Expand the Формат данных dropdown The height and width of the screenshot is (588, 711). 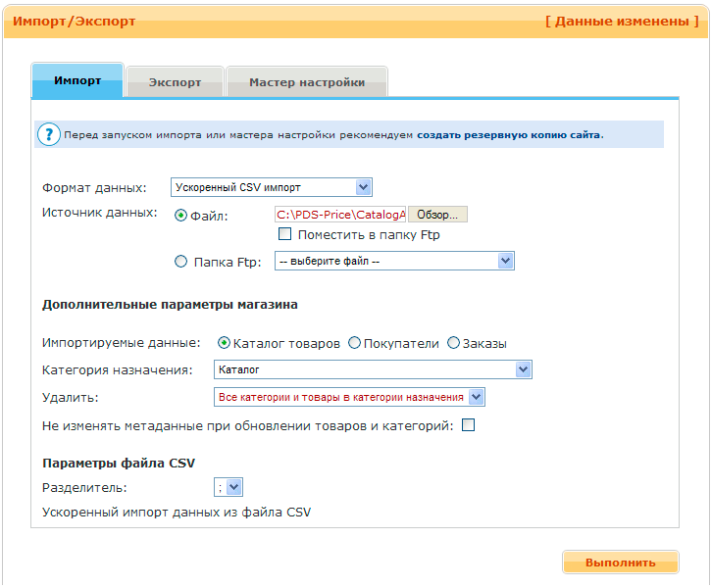coord(271,187)
